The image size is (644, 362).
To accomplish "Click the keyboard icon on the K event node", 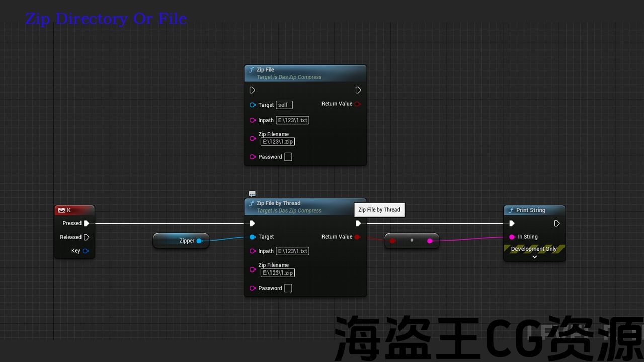I will tap(61, 210).
